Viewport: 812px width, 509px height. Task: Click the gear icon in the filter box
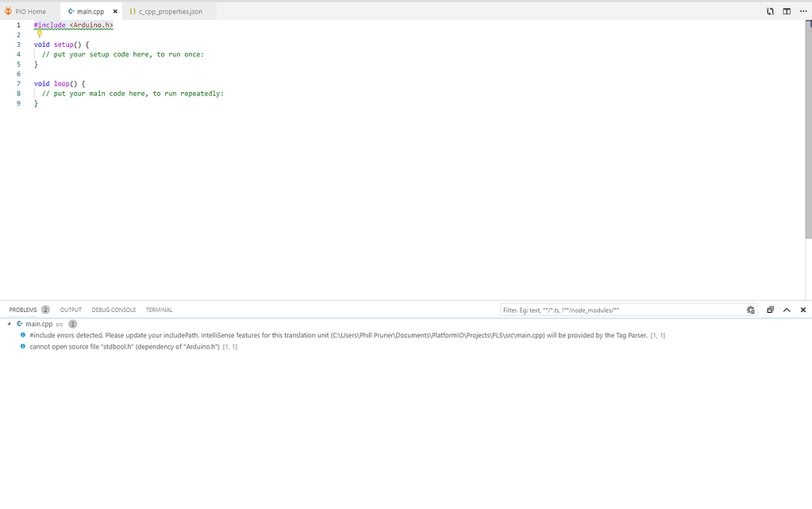751,310
